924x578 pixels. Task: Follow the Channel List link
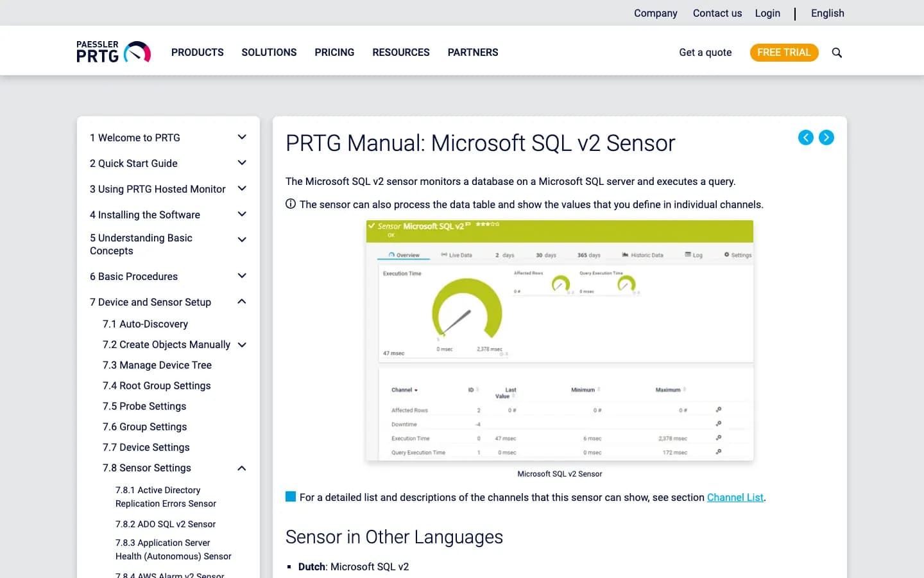pyautogui.click(x=735, y=497)
